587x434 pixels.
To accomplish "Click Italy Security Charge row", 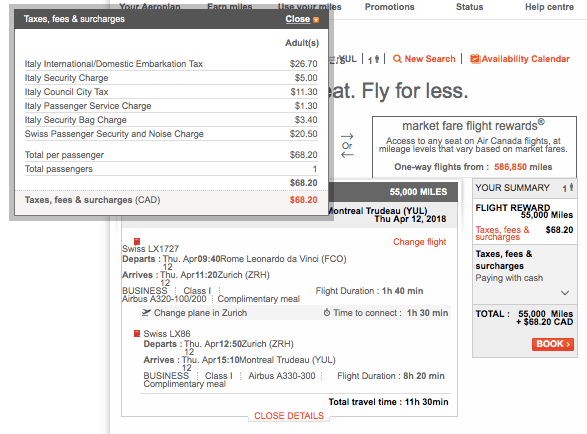I will [171, 78].
